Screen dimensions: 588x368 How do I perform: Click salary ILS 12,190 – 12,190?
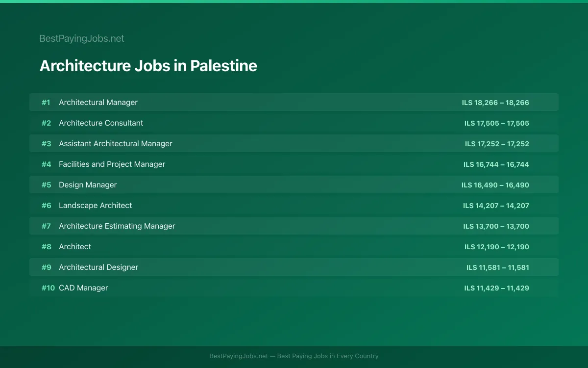497,247
